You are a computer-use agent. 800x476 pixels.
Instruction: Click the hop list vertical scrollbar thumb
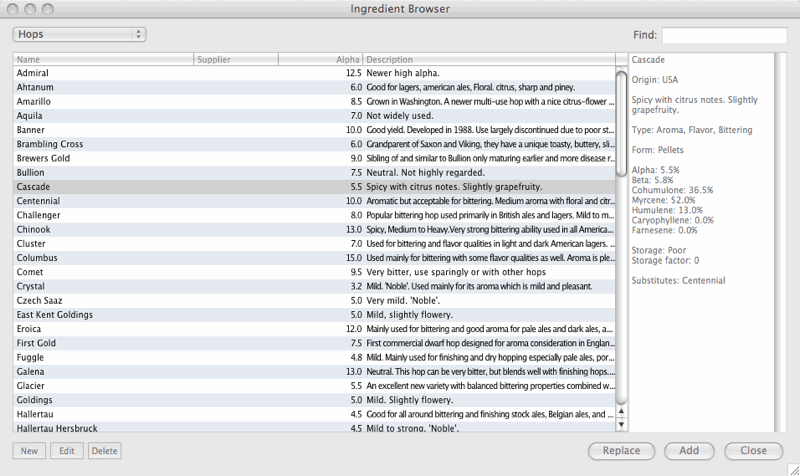(x=621, y=124)
